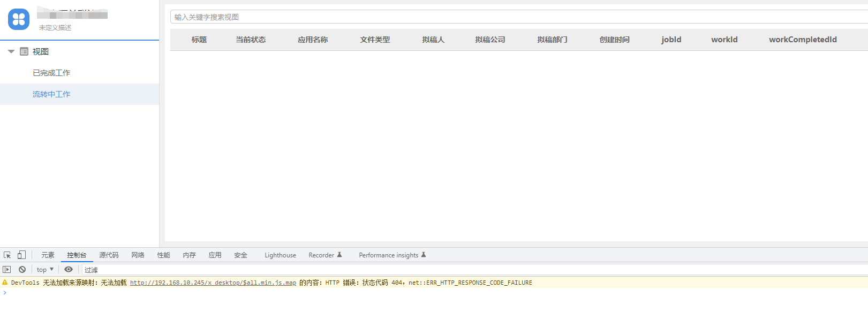Viewport: 868px width, 320px height.
Task: Toggle the DevTools device toolbar icon
Action: [x=21, y=255]
